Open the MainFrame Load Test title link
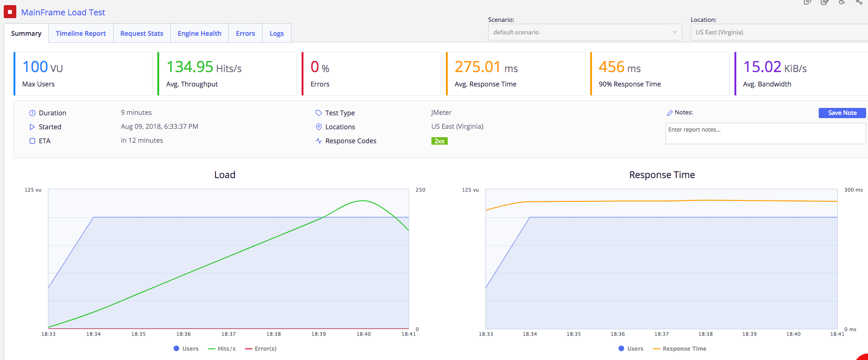Image resolution: width=868 pixels, height=360 pixels. coord(63,13)
